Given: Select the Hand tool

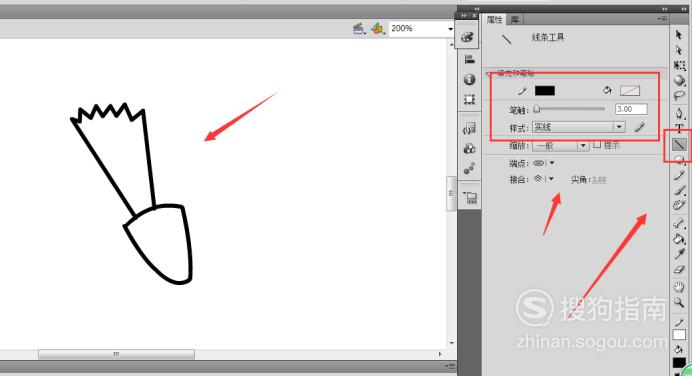Looking at the screenshot, I should point(679,286).
